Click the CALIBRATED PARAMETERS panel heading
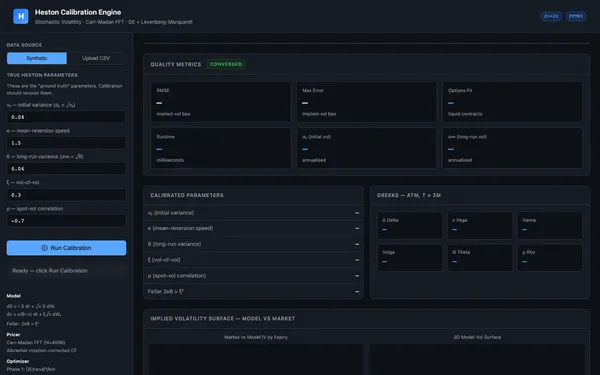 pyautogui.click(x=187, y=195)
